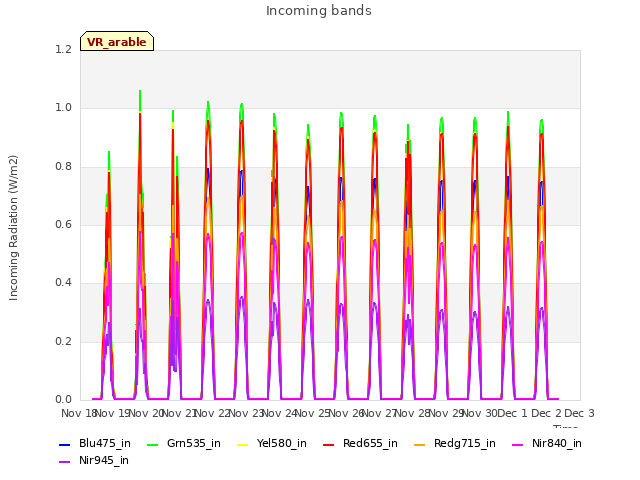The height and width of the screenshot is (480, 640).
Task: Click the 0.6 y-axis tick label
Action: (63, 224)
